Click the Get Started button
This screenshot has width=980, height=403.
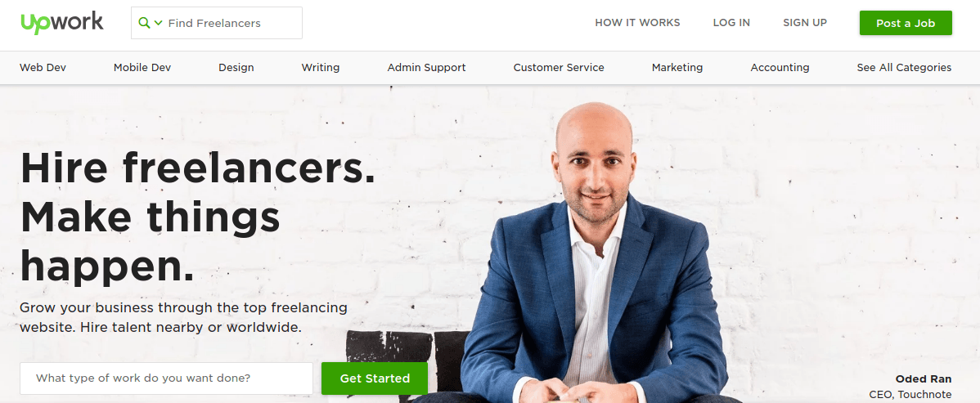click(x=375, y=378)
